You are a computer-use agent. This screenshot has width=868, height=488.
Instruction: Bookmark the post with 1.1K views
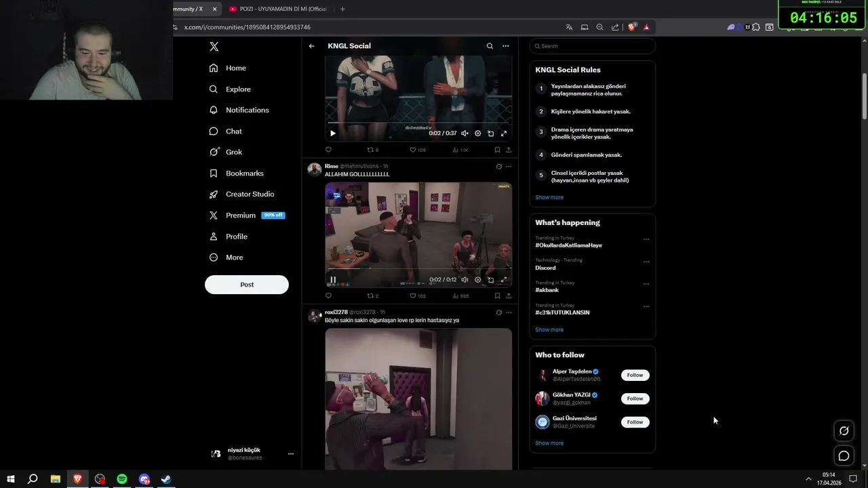[497, 150]
